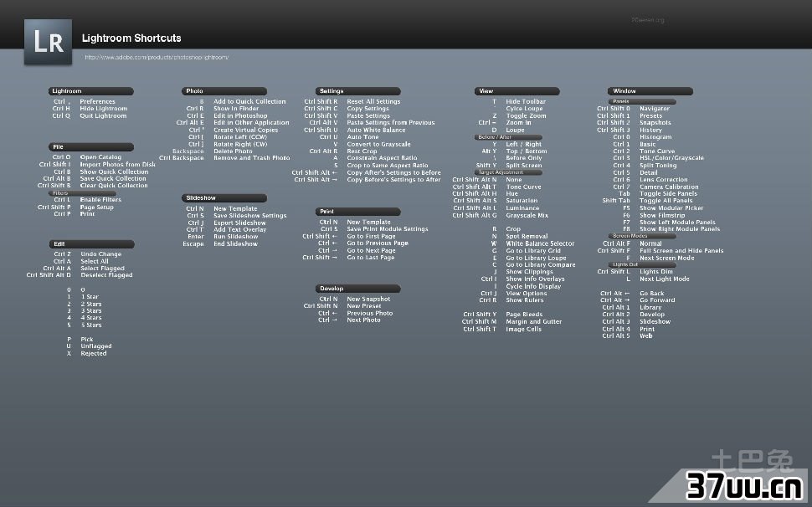This screenshot has height=507, width=812.
Task: Click 'Rejected' entry
Action: tap(94, 353)
